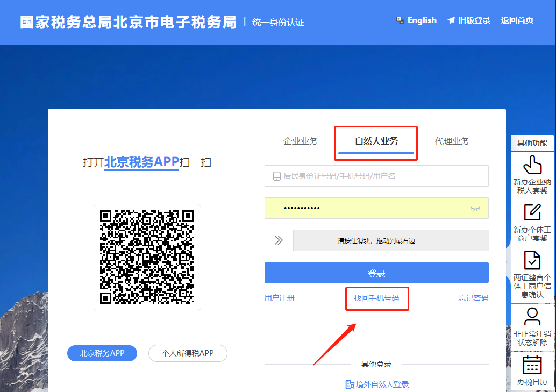Click the 用户注册 link
The width and height of the screenshot is (556, 392).
280,298
